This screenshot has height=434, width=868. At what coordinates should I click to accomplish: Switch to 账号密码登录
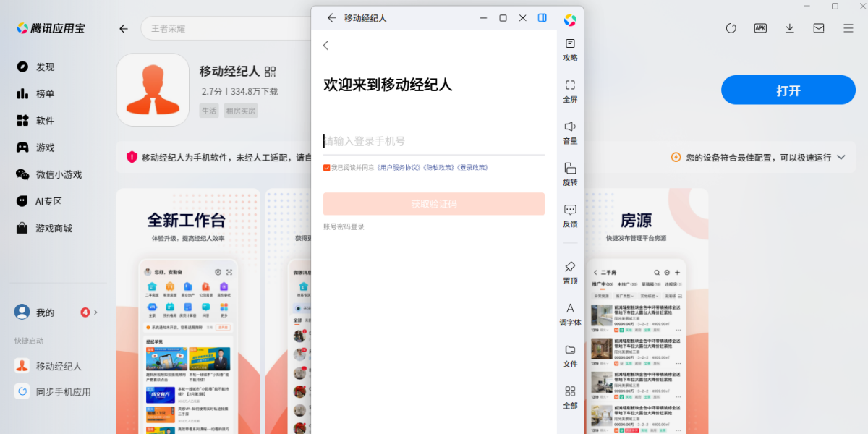pyautogui.click(x=344, y=226)
